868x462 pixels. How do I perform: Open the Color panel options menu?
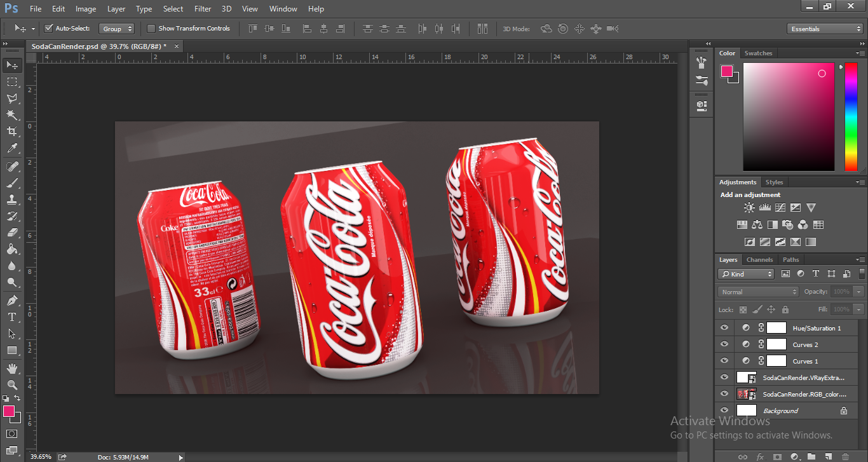(860, 53)
